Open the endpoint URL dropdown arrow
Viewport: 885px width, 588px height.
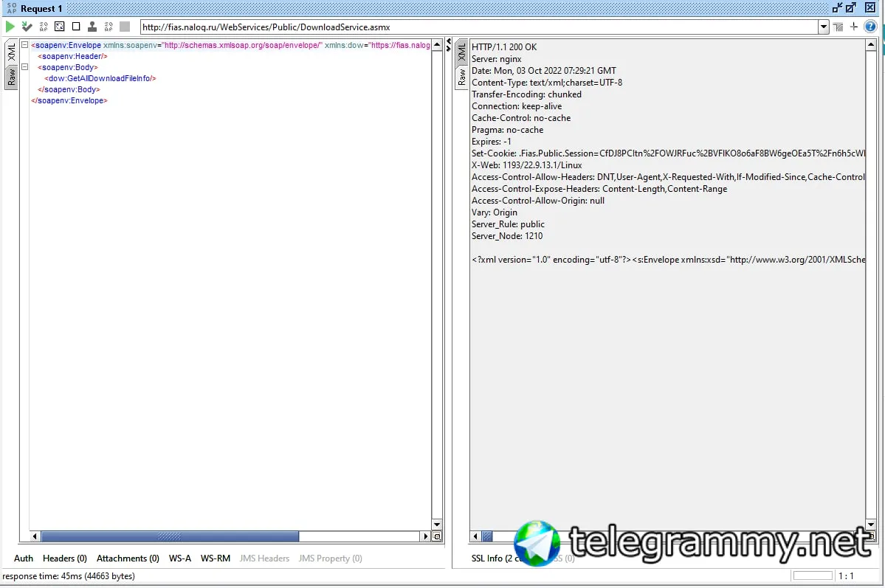(x=824, y=27)
